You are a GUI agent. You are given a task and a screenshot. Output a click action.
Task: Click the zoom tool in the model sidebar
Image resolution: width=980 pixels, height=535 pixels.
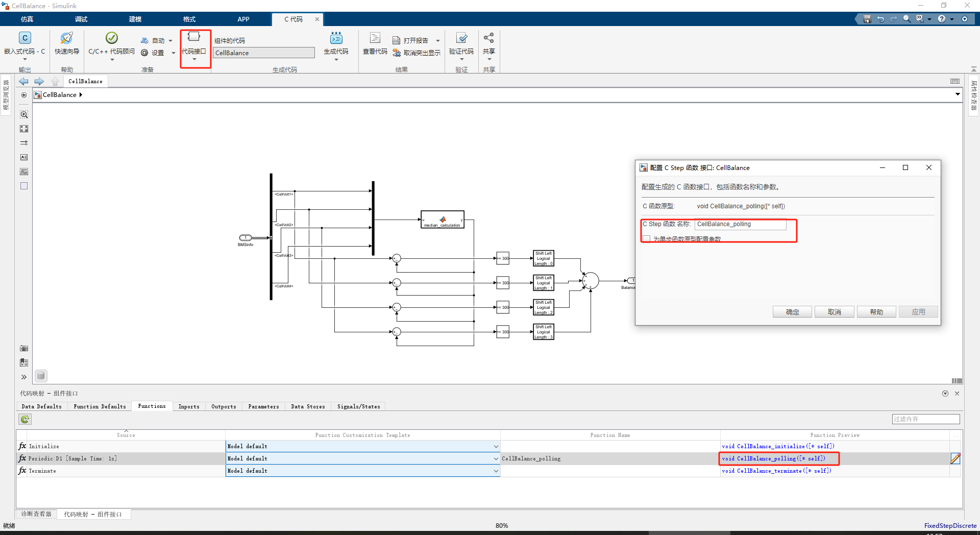coord(23,114)
